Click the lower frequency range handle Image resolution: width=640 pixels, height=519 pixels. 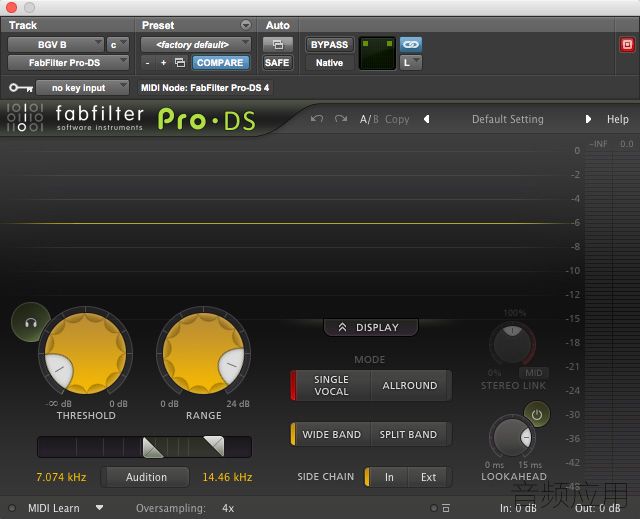click(x=153, y=447)
